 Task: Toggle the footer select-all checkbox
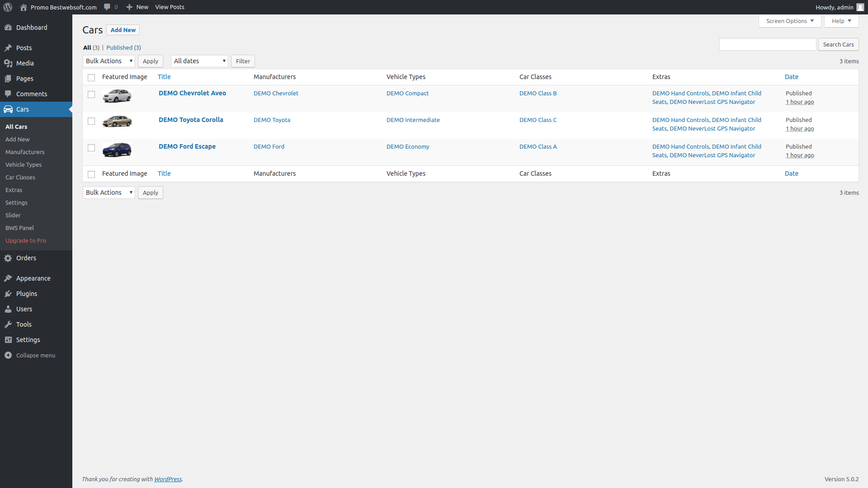[x=91, y=174]
